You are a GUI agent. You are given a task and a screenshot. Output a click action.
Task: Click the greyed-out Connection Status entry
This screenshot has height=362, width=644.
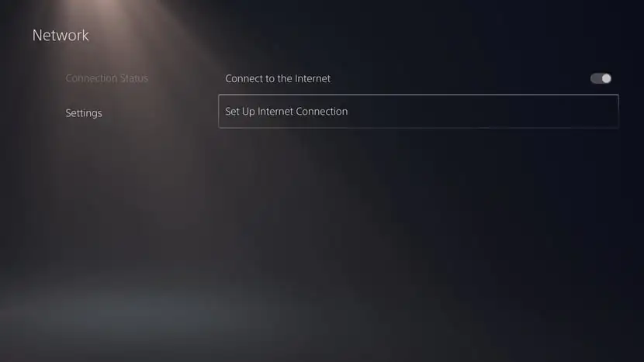click(107, 78)
